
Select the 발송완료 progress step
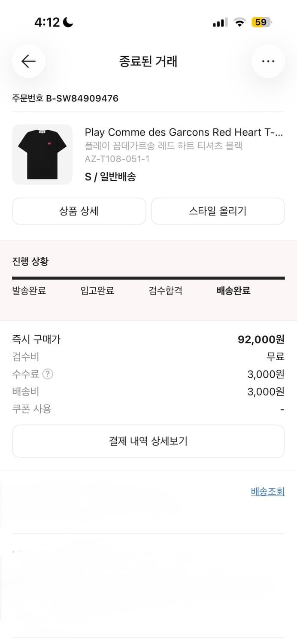[x=29, y=290]
